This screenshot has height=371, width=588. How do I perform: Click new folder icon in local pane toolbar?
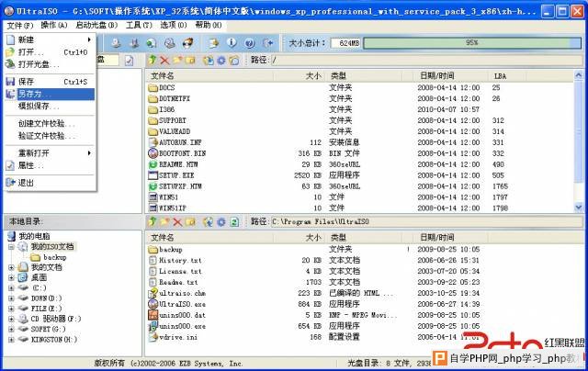[x=164, y=222]
